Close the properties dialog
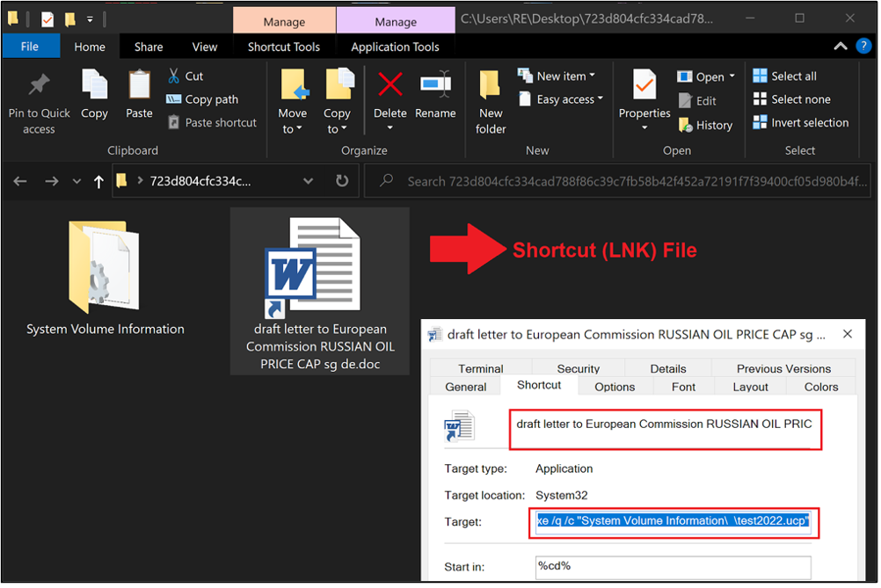This screenshot has height=588, width=881. point(848,334)
